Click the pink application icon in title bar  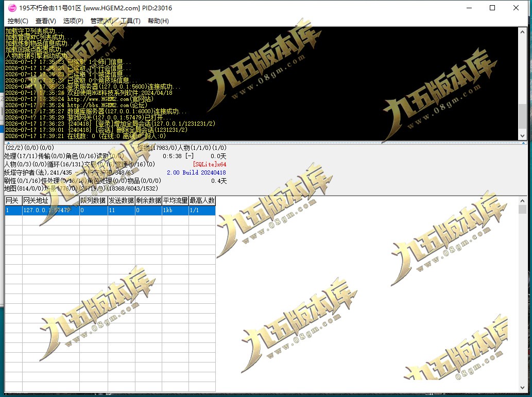click(12, 7)
